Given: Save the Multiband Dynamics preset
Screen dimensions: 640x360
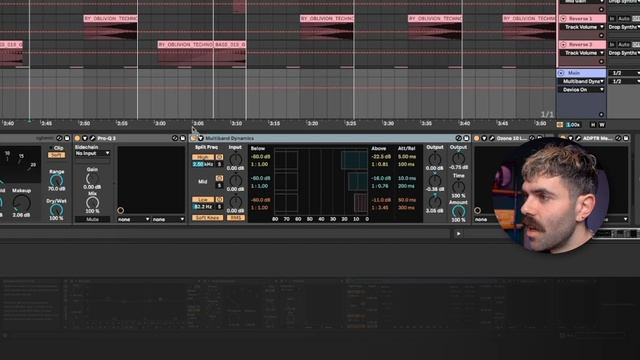Looking at the screenshot, I should tap(466, 138).
